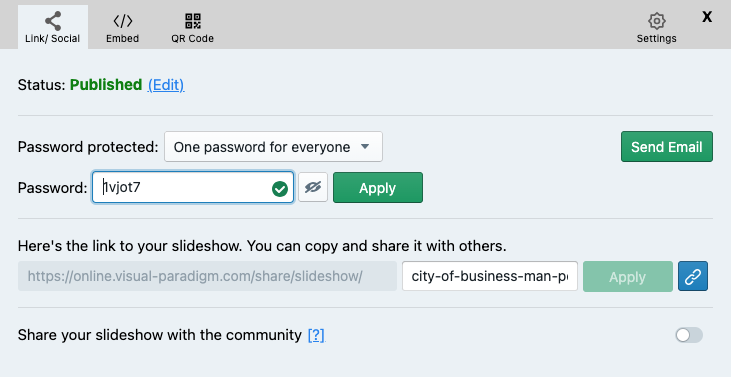Click the Send Email button

coord(667,147)
